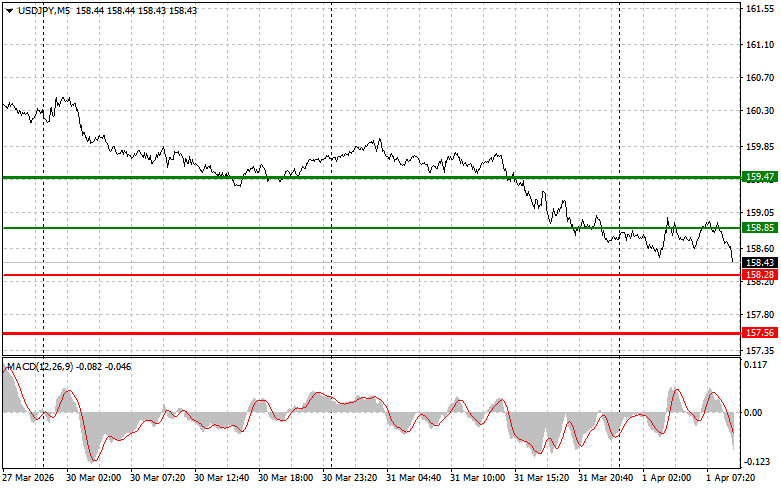Click the 160.30 value on price scale
Screen dimensions: 781x489
760,112
